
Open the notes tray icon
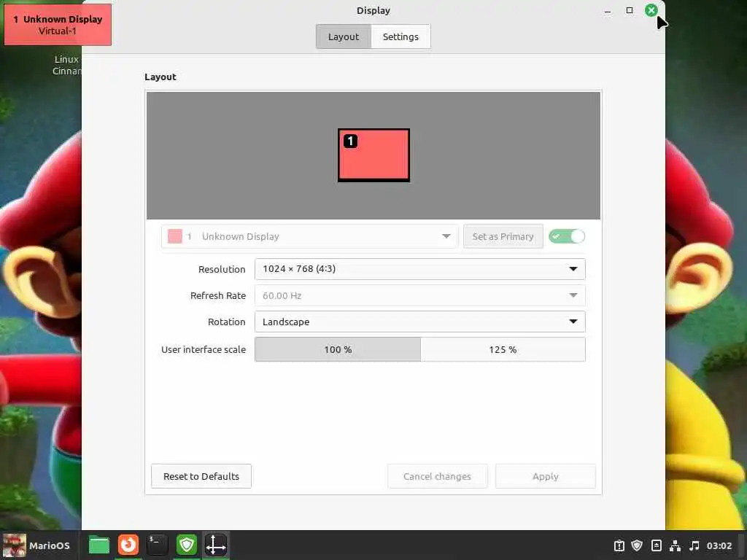pyautogui.click(x=656, y=545)
